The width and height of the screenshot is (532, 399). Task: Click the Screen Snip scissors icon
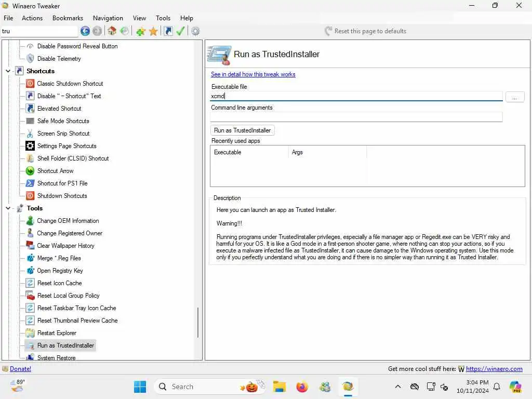click(x=30, y=134)
